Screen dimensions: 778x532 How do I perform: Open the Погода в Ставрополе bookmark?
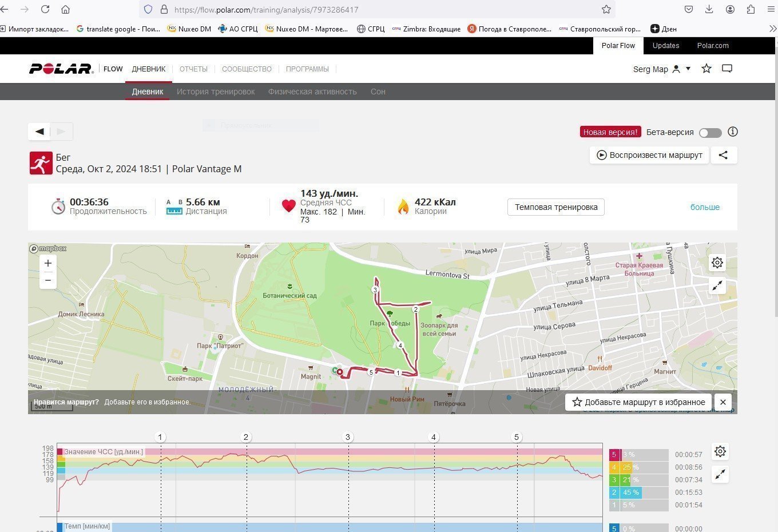point(510,29)
